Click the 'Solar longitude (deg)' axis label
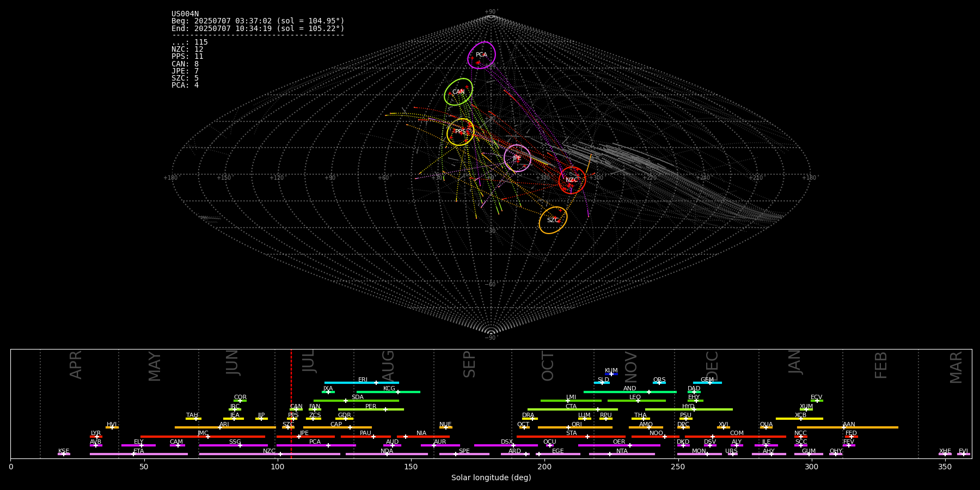Screen dimensions: 980x490 tap(491, 477)
